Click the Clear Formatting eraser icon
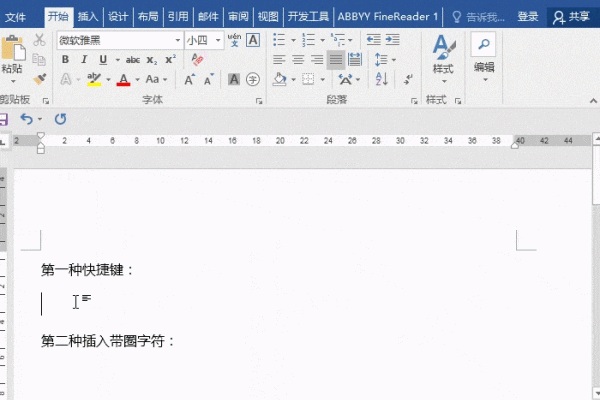Screen dimensions: 600x400 point(197,59)
